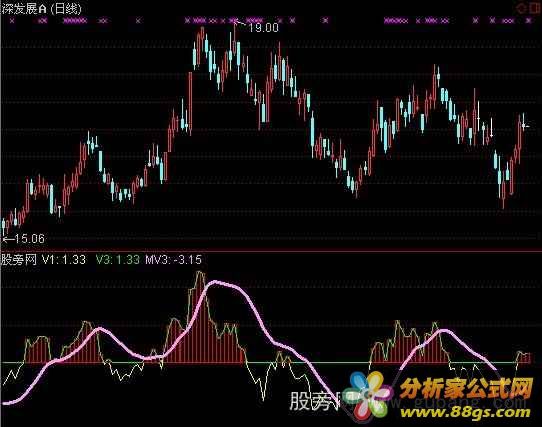Click the MV3: -3.15 indicator value
The width and height of the screenshot is (542, 427).
(x=174, y=260)
